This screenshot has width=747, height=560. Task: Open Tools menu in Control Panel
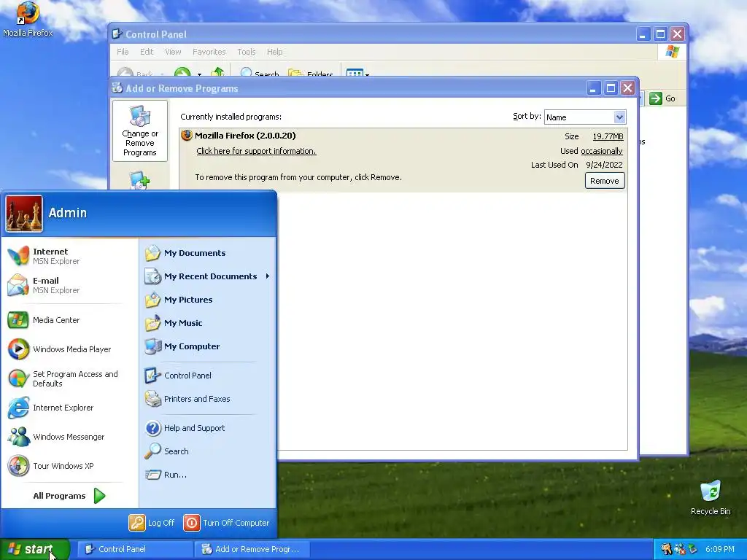pos(247,52)
